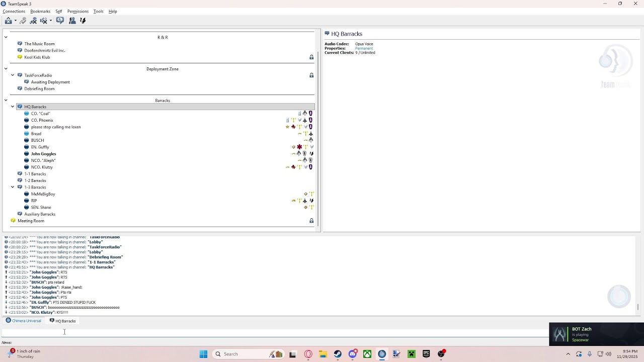Click the Awaiting Deployment channel icon
The image size is (644, 362).
pos(27,82)
